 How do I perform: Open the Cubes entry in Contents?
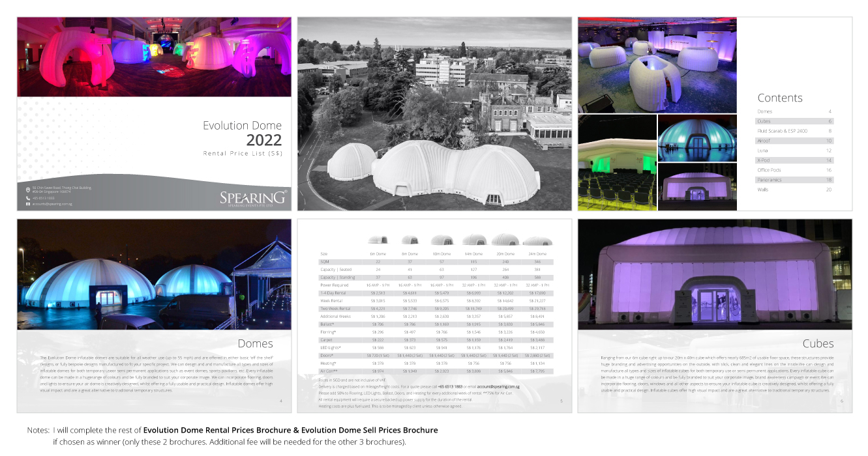click(764, 121)
